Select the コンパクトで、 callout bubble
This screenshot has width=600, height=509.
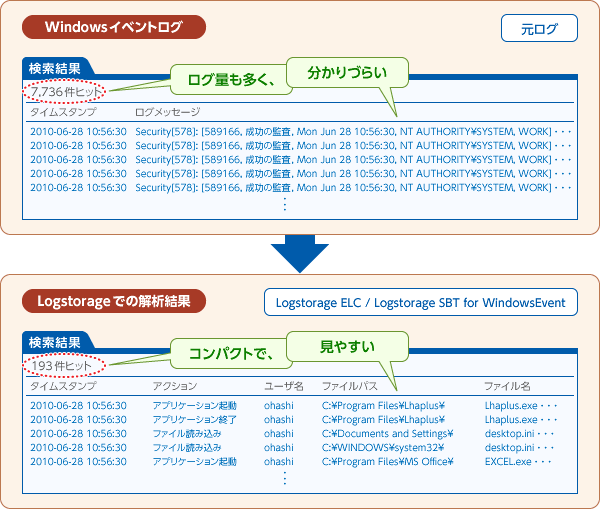(x=231, y=354)
